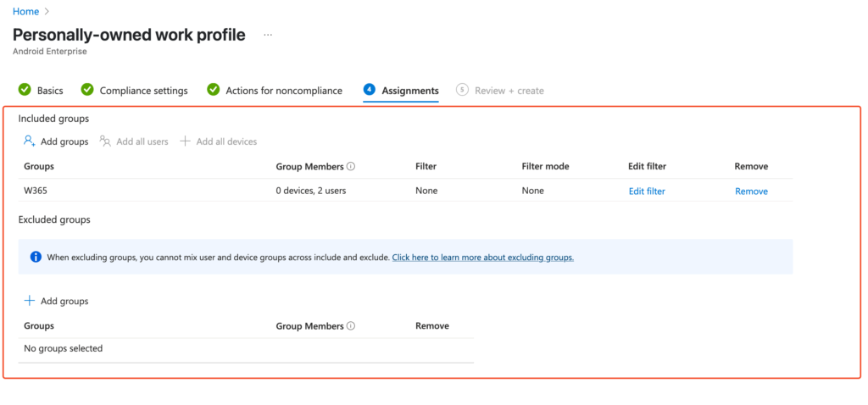Open the Home breadcrumb link

click(x=25, y=11)
